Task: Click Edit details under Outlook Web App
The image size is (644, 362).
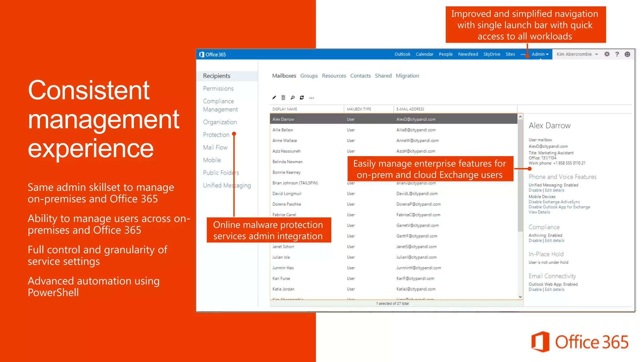Action: [x=554, y=289]
